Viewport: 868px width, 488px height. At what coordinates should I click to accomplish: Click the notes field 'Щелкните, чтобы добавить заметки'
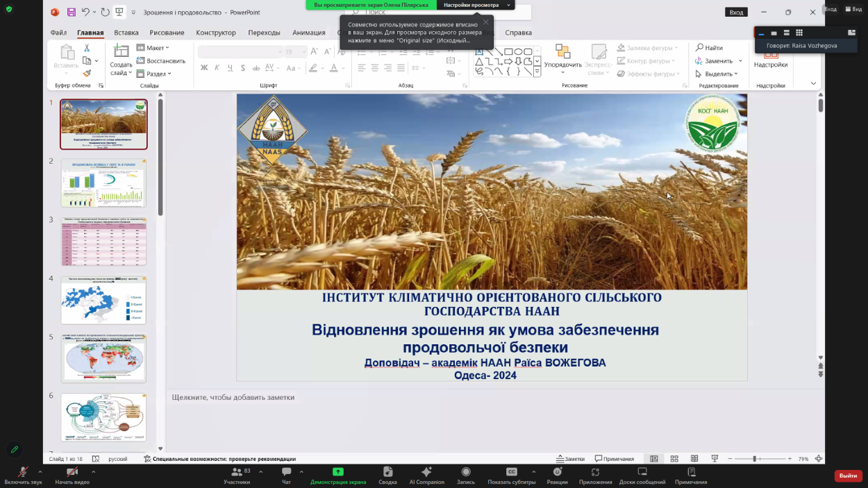[233, 397]
